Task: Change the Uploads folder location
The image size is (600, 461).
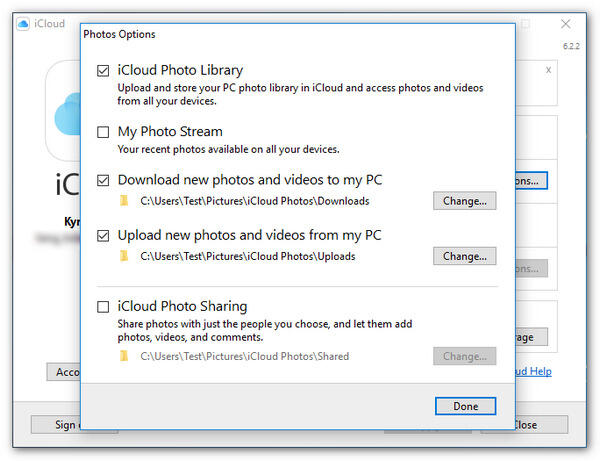Action: click(x=464, y=256)
